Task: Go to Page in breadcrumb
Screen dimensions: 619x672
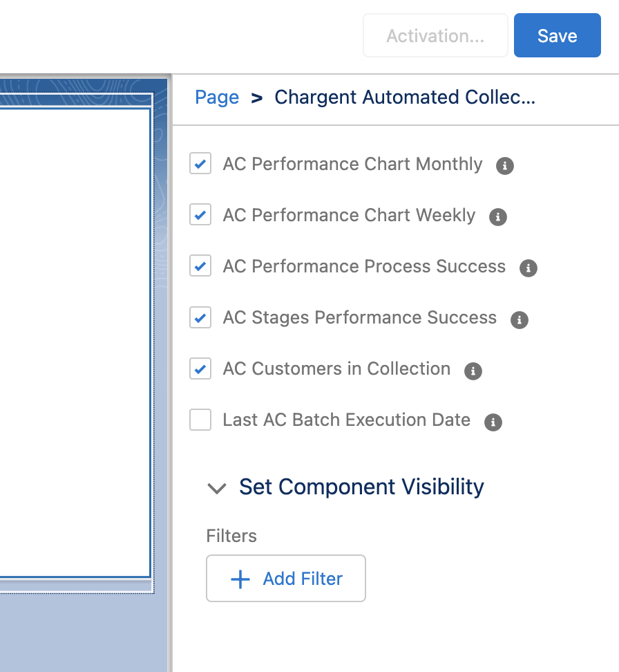Action: (x=217, y=97)
